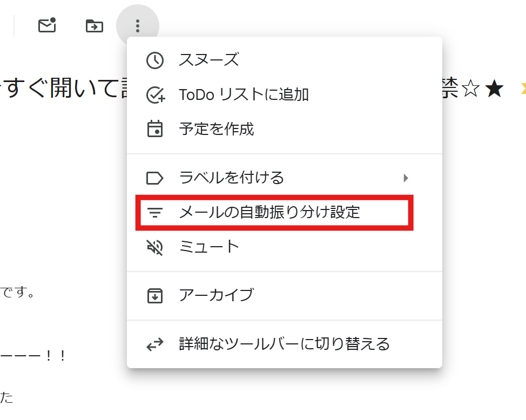Choose ToDo リストに追加 menu entry

click(x=244, y=95)
